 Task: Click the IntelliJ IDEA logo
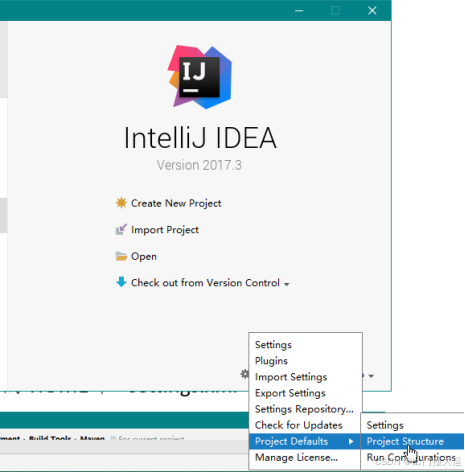point(200,77)
